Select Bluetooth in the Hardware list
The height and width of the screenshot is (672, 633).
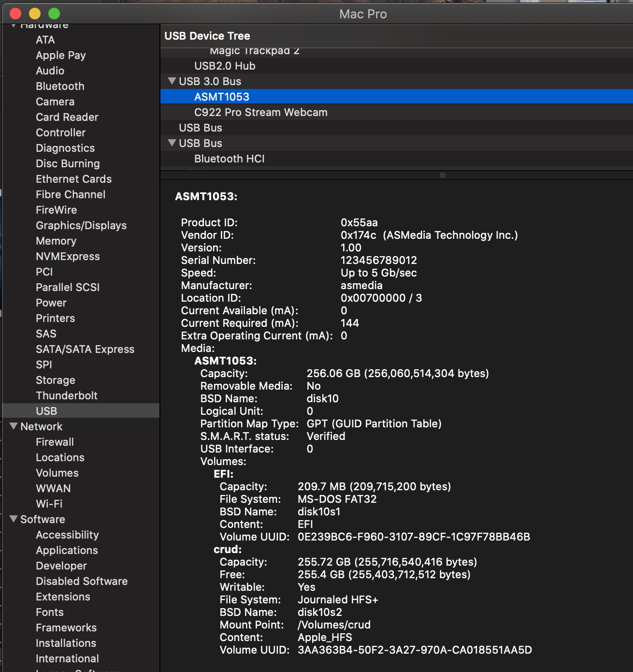[60, 86]
